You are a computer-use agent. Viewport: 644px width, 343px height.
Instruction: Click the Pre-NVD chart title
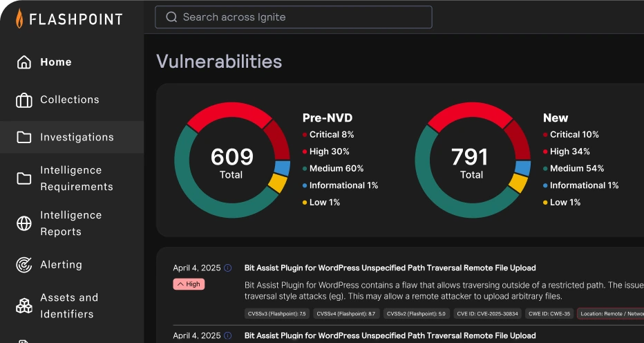point(328,118)
